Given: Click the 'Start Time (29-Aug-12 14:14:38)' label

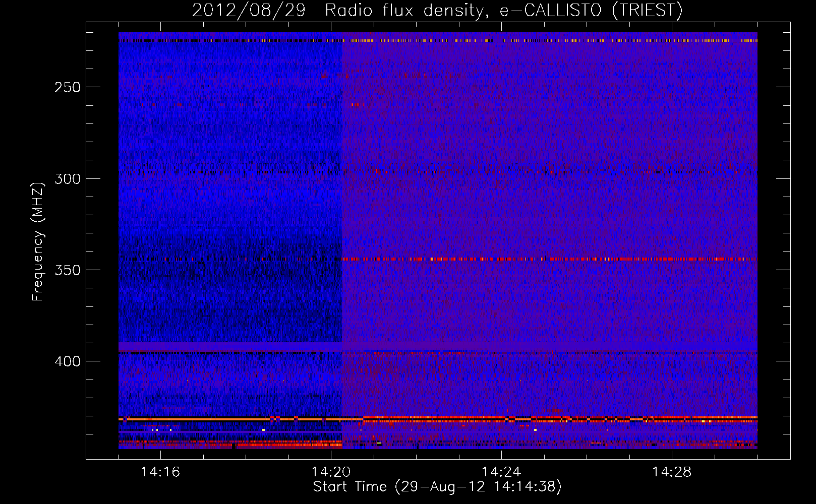Looking at the screenshot, I should (x=437, y=487).
